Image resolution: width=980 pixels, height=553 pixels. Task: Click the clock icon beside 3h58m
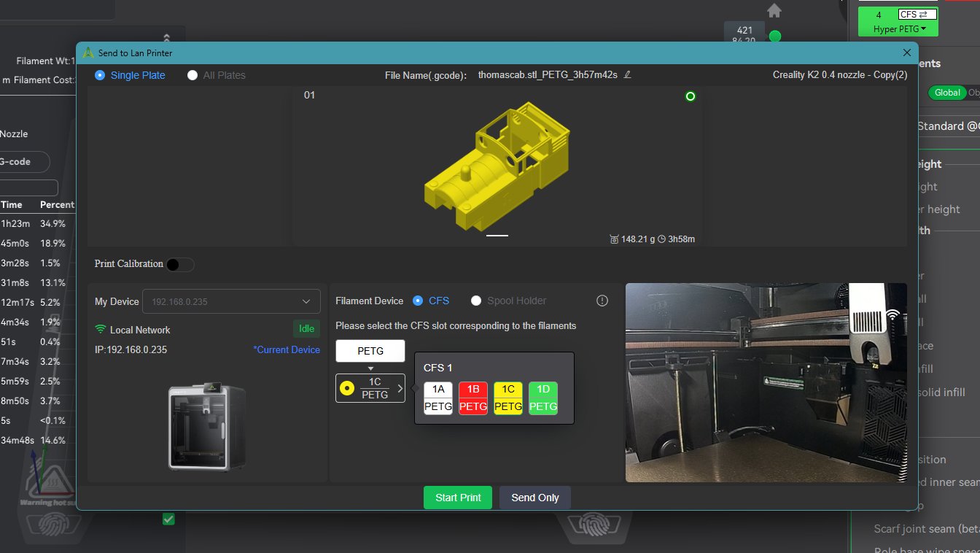tap(661, 239)
